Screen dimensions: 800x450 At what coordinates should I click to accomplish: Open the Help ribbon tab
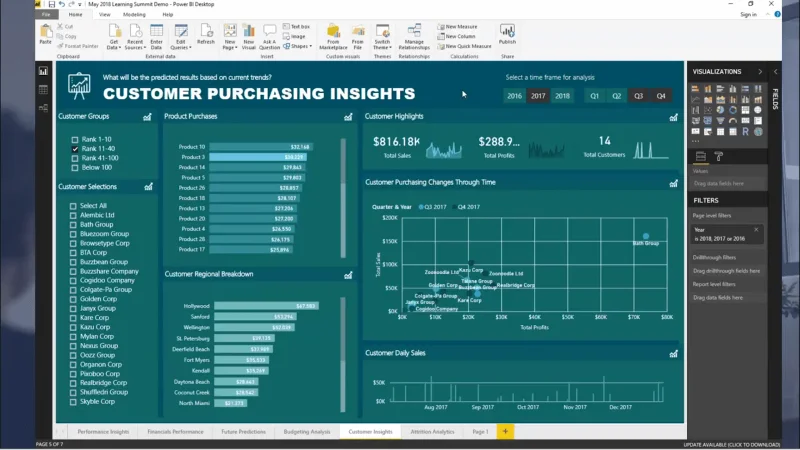tap(167, 15)
